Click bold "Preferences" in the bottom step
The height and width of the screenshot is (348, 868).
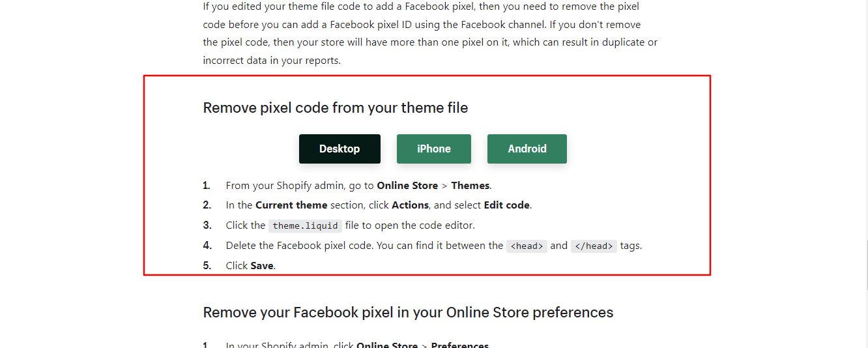click(x=459, y=345)
